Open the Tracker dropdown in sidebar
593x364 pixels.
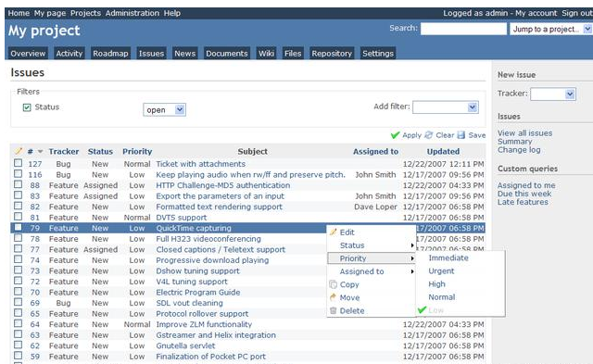pos(553,94)
